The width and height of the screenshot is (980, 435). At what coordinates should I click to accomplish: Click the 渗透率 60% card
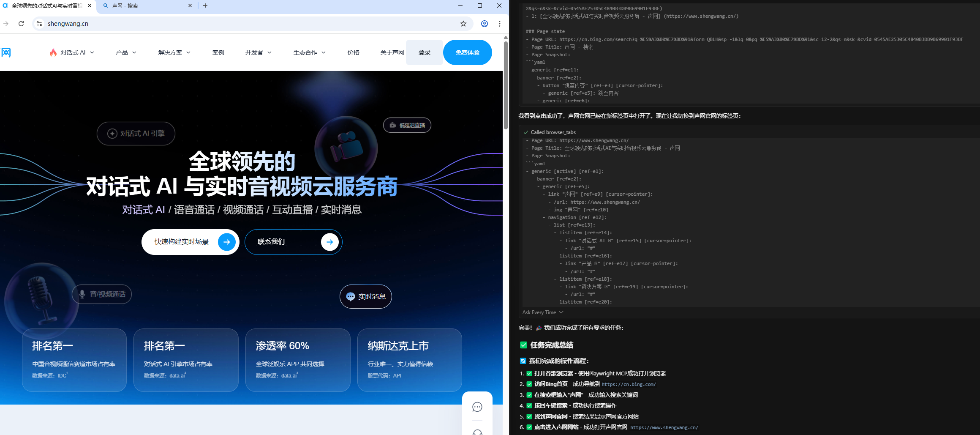(298, 360)
